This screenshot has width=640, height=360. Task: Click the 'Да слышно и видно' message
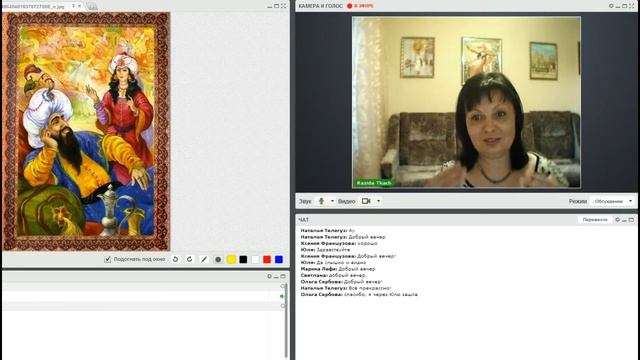pos(341,262)
